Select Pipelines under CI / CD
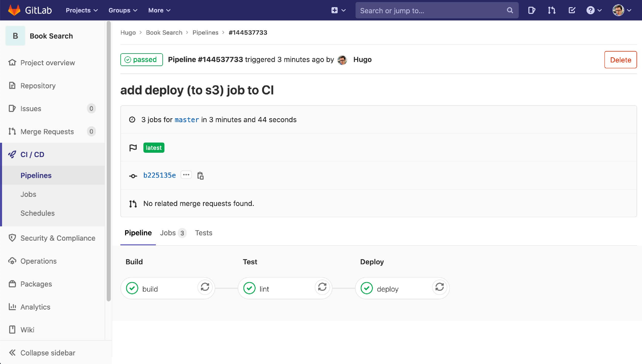The height and width of the screenshot is (364, 642). coord(36,175)
